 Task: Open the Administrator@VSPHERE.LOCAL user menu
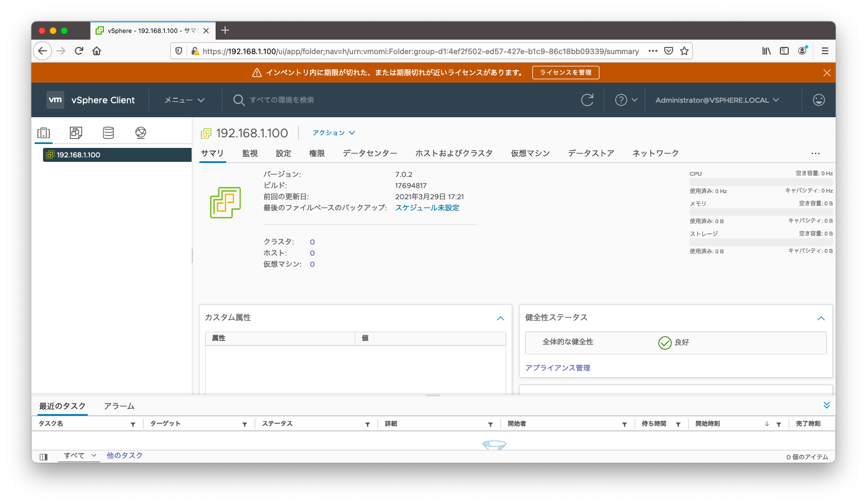tap(717, 100)
